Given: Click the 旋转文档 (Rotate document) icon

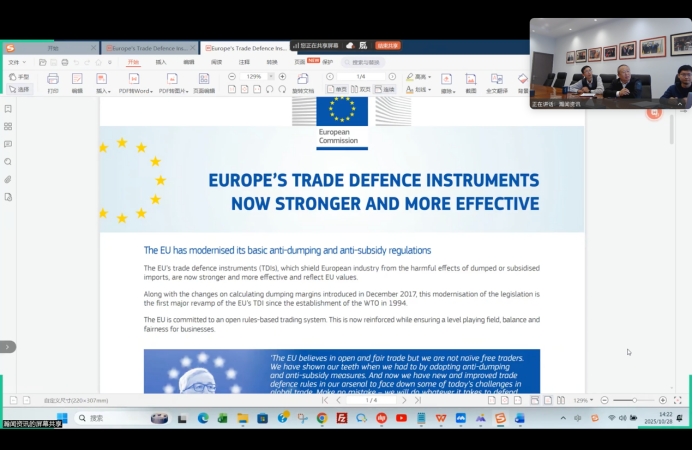Looking at the screenshot, I should click(x=304, y=81).
